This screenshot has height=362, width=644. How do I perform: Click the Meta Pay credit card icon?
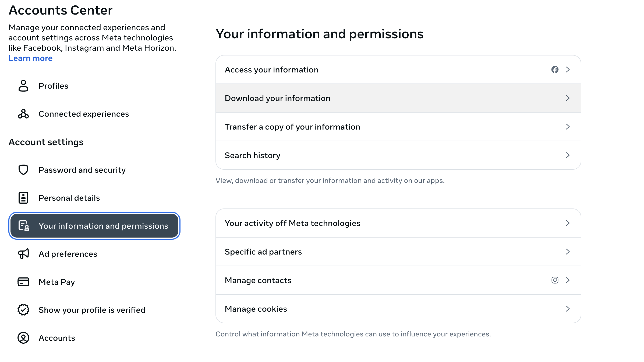pos(23,282)
